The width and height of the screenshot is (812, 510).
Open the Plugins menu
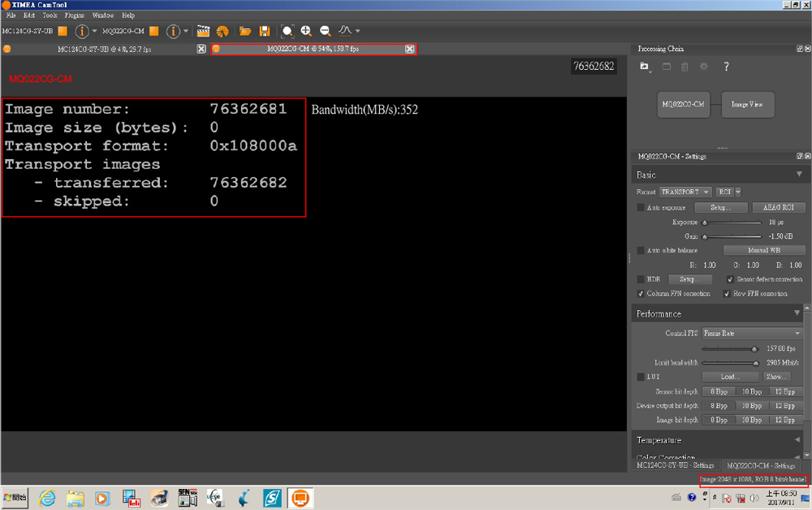[x=75, y=15]
